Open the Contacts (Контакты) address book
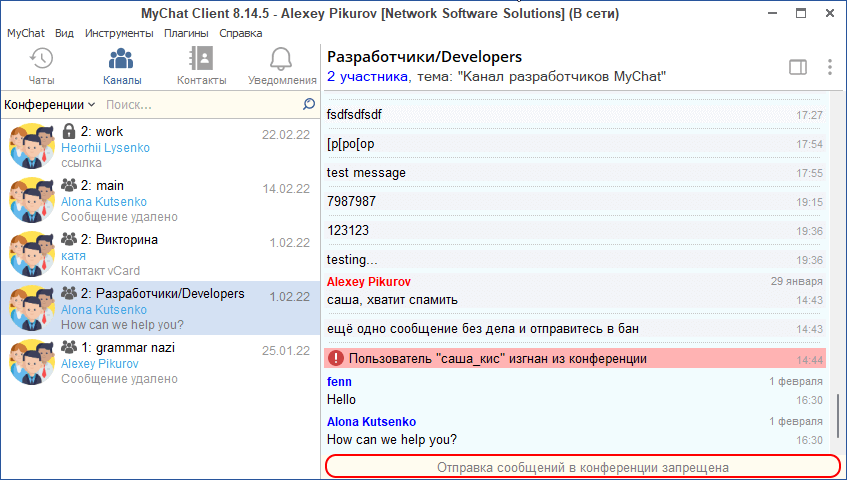This screenshot has width=847, height=480. coord(201,58)
